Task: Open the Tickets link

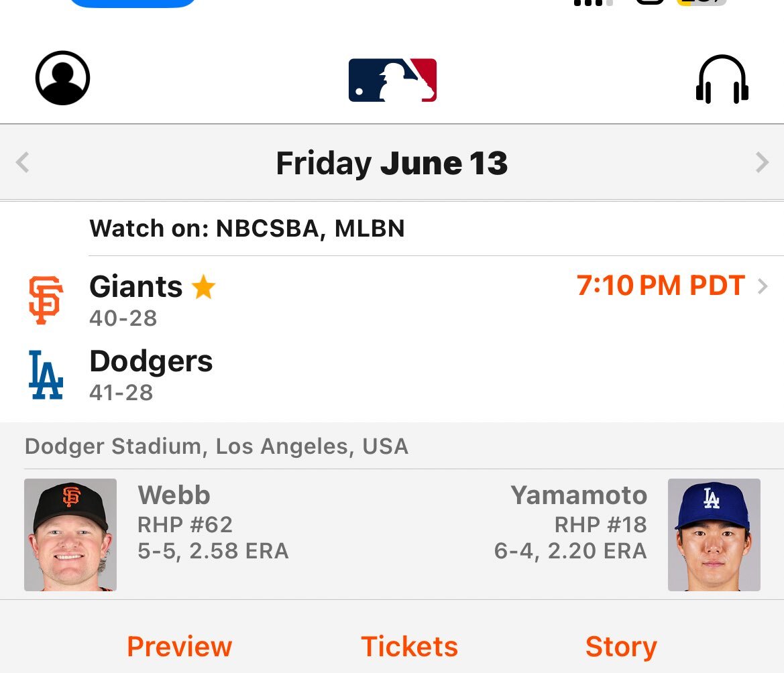Action: pyautogui.click(x=410, y=646)
